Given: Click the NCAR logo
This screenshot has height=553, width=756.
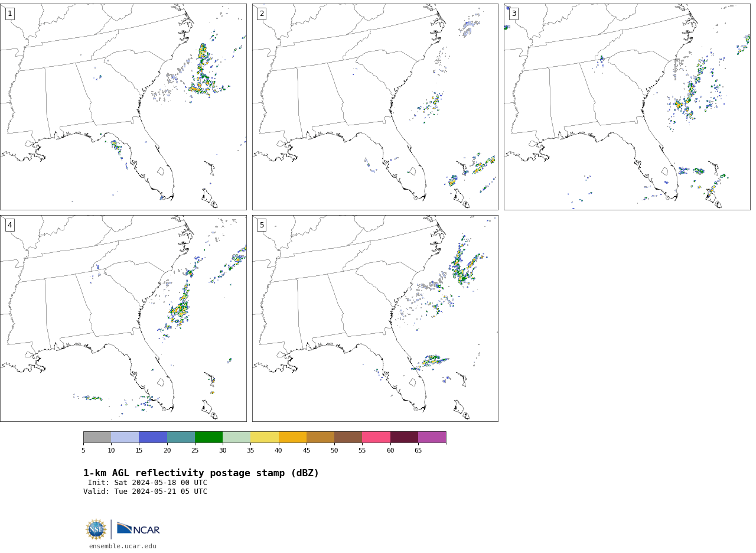Looking at the screenshot, I should pos(138,529).
